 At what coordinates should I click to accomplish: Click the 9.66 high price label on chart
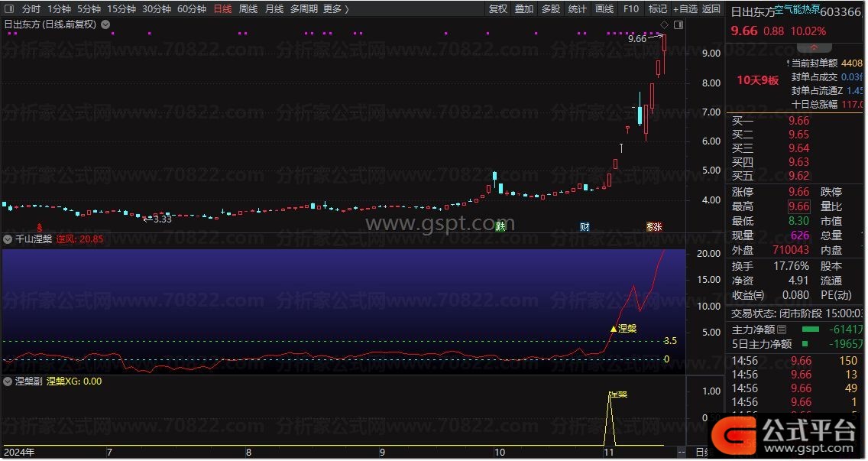click(x=637, y=39)
